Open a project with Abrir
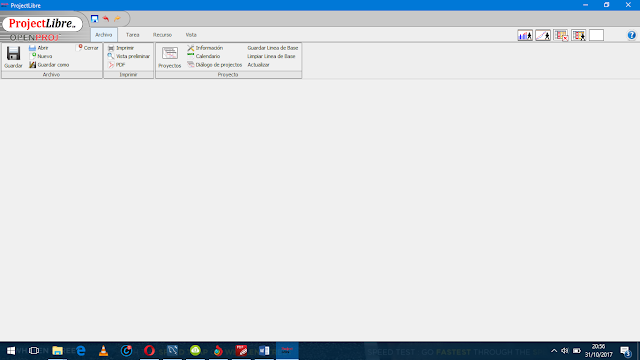This screenshot has height=360, width=640. pyautogui.click(x=39, y=48)
